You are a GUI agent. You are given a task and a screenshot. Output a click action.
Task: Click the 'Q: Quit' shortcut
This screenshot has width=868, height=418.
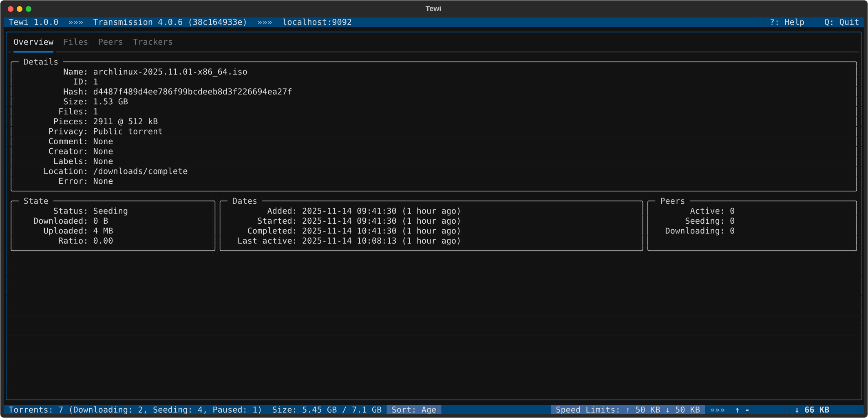pos(841,22)
